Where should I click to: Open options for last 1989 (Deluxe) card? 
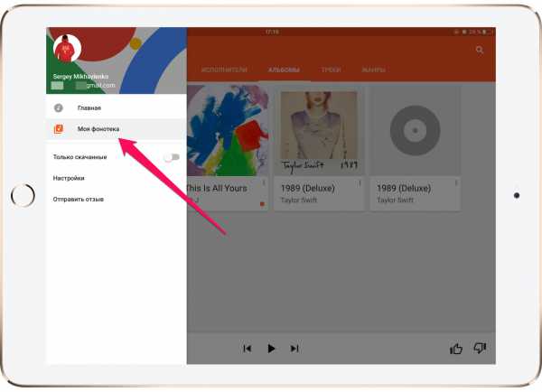[456, 183]
